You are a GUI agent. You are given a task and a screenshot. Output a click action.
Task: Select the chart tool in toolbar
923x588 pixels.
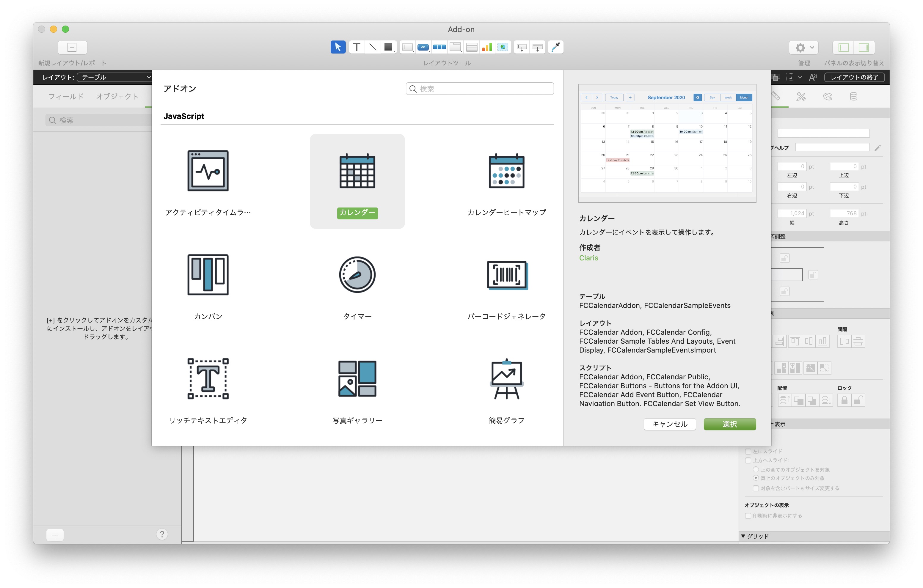point(487,47)
